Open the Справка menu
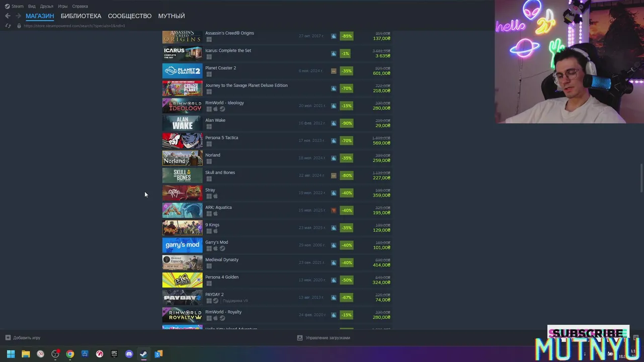Image resolution: width=644 pixels, height=362 pixels. 80,6
